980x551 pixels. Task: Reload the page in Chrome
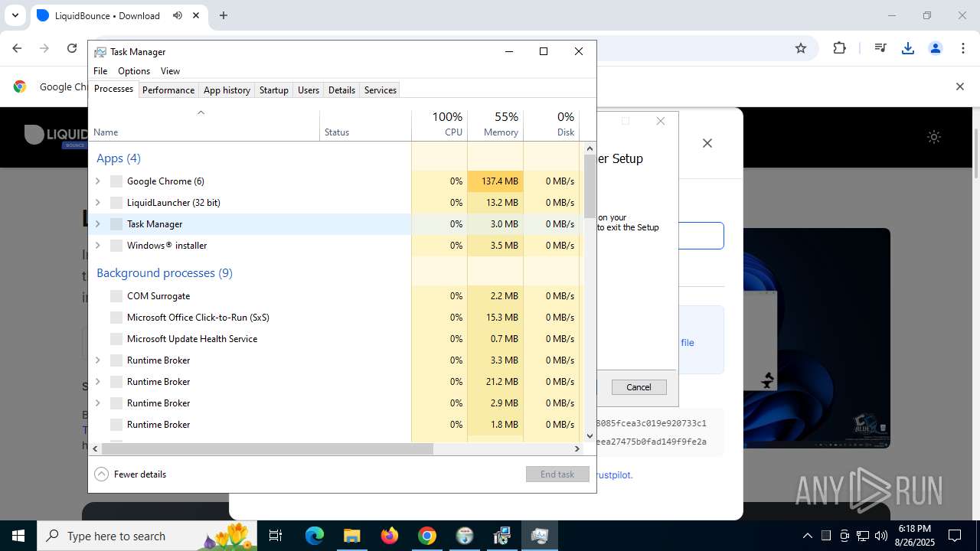click(72, 48)
